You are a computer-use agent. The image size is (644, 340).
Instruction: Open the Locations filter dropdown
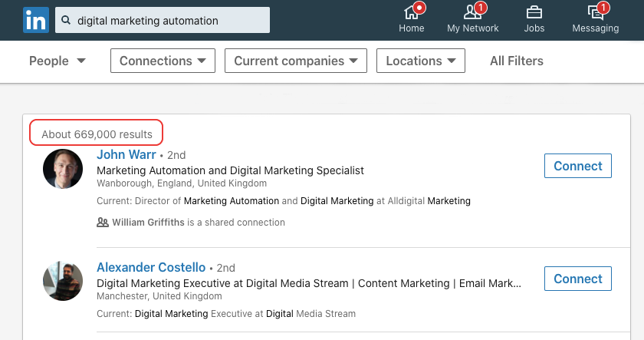pyautogui.click(x=421, y=61)
